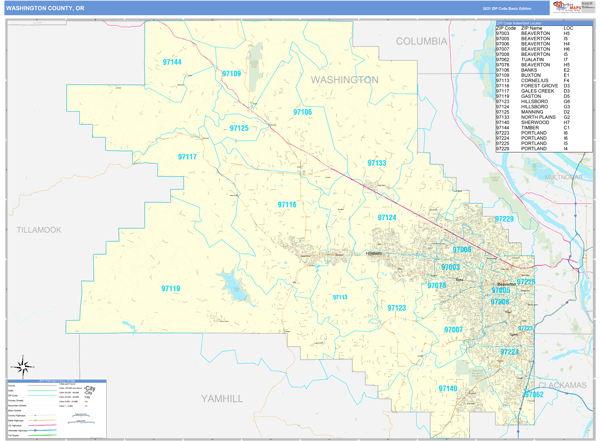The height and width of the screenshot is (441, 600).
Task: Click the 'ZIP Name' column header in index
Action: point(532,28)
